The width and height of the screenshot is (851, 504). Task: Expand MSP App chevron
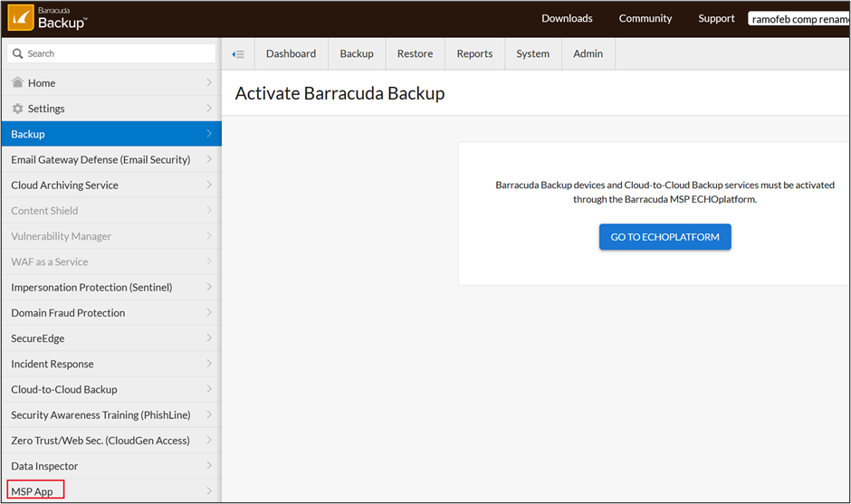click(209, 490)
